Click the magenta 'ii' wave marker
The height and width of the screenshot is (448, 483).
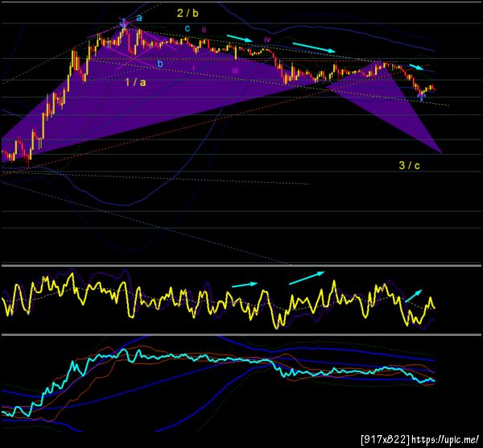pos(204,30)
